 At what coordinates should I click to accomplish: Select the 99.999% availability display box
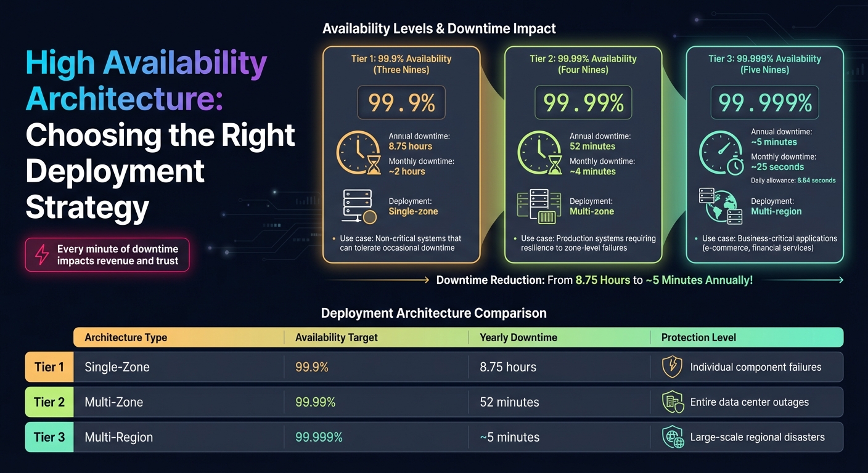[764, 102]
